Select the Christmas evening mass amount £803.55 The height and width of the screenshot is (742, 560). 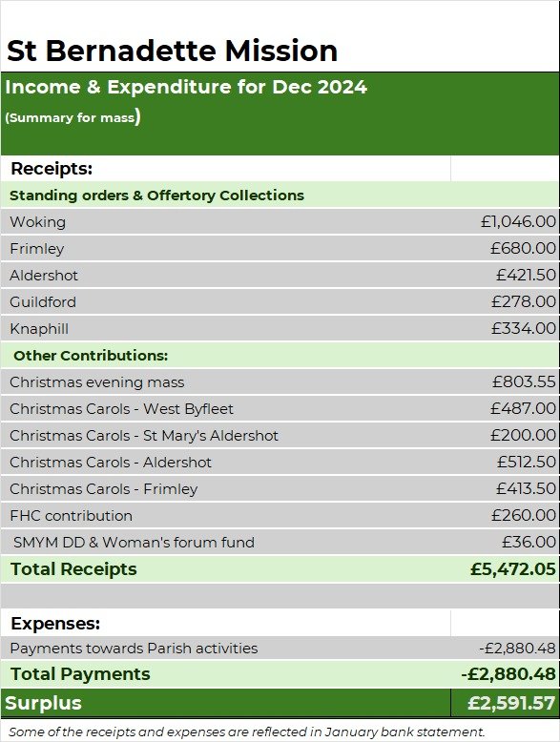click(524, 381)
